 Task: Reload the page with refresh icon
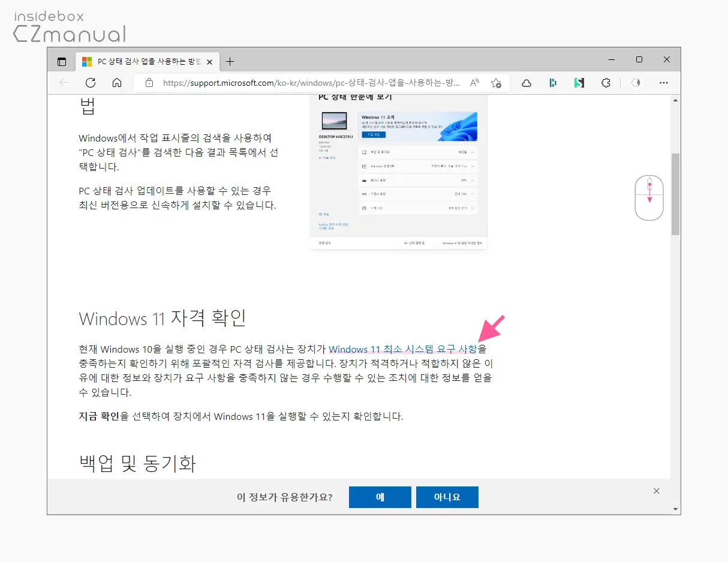pos(91,83)
